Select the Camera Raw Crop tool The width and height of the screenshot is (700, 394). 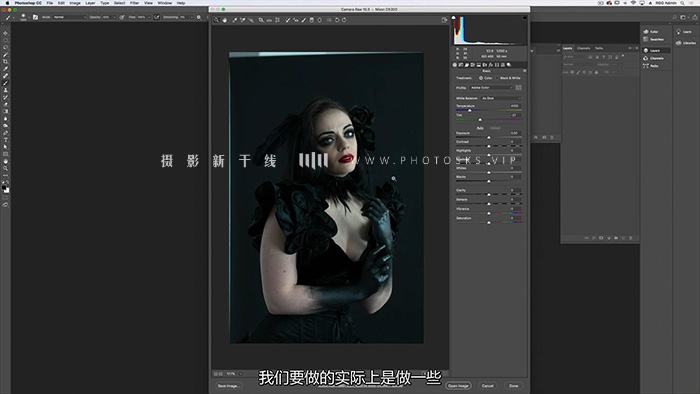(x=261, y=20)
